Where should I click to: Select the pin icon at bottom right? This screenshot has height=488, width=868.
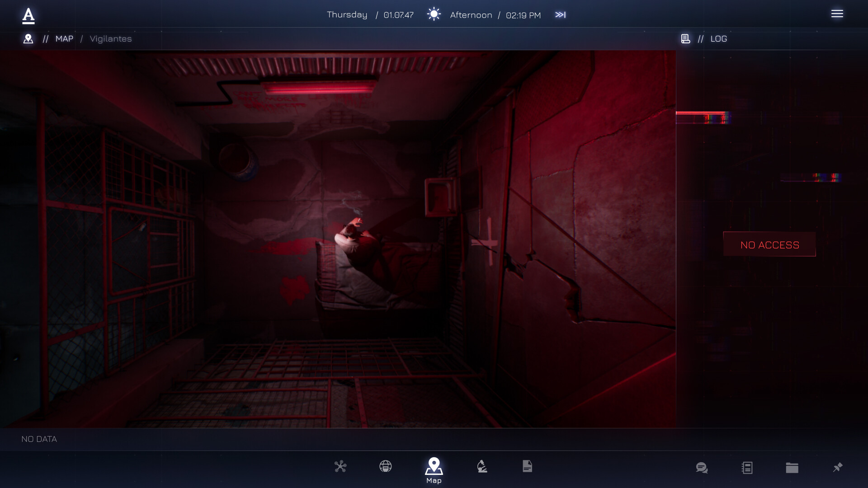[x=838, y=467]
